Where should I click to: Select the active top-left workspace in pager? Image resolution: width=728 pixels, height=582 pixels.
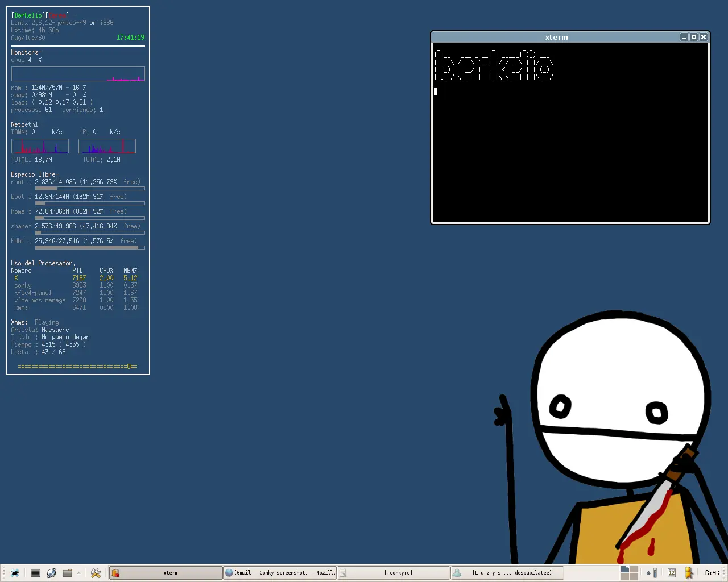click(x=624, y=569)
